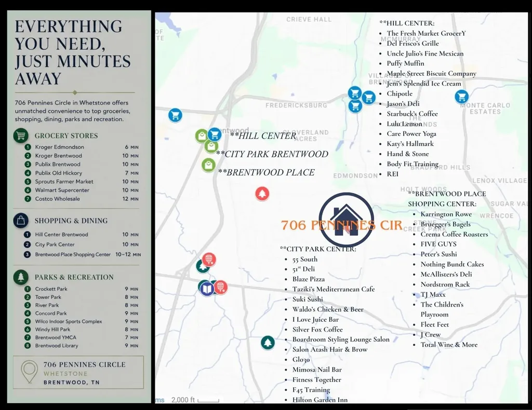
Task: Click the number 8 bullet beside Brentwood Library
Action: click(28, 346)
